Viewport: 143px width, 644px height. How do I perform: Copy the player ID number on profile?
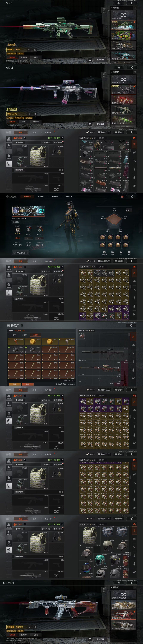(x=25, y=218)
